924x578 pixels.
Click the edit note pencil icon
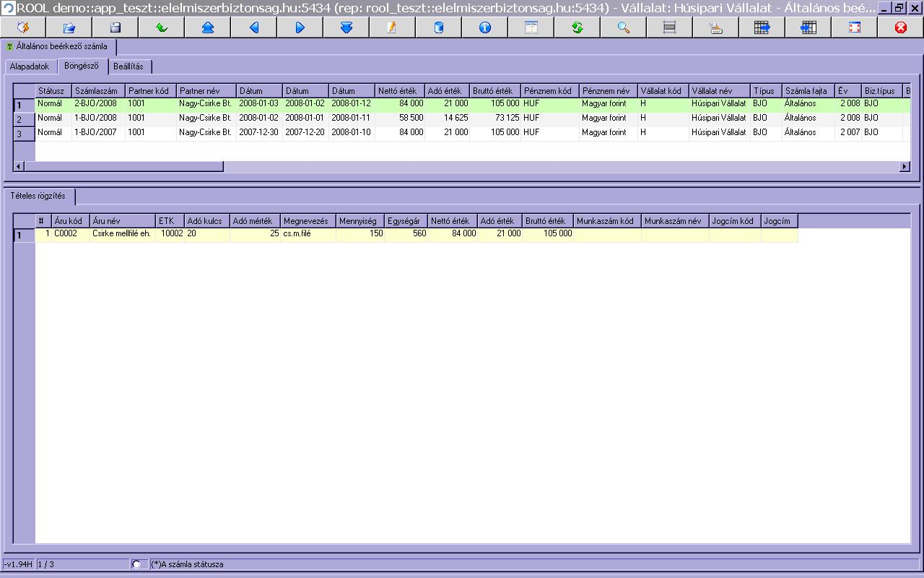(x=393, y=27)
